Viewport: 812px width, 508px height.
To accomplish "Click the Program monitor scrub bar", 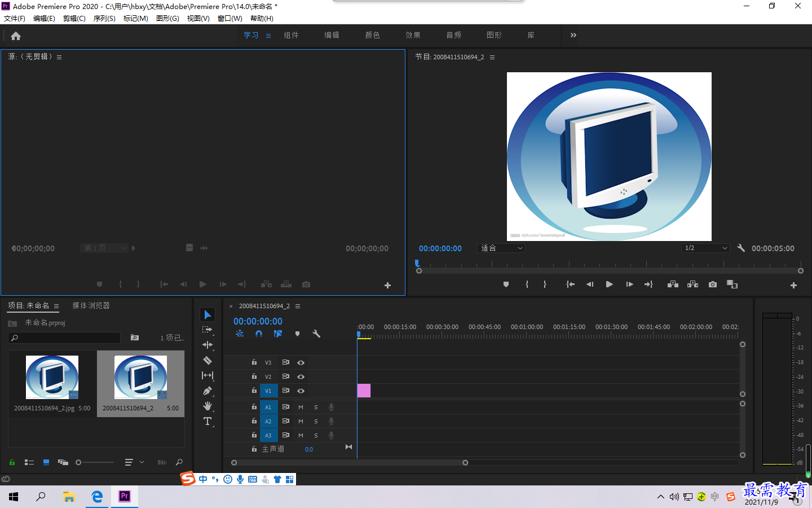I will coord(610,271).
